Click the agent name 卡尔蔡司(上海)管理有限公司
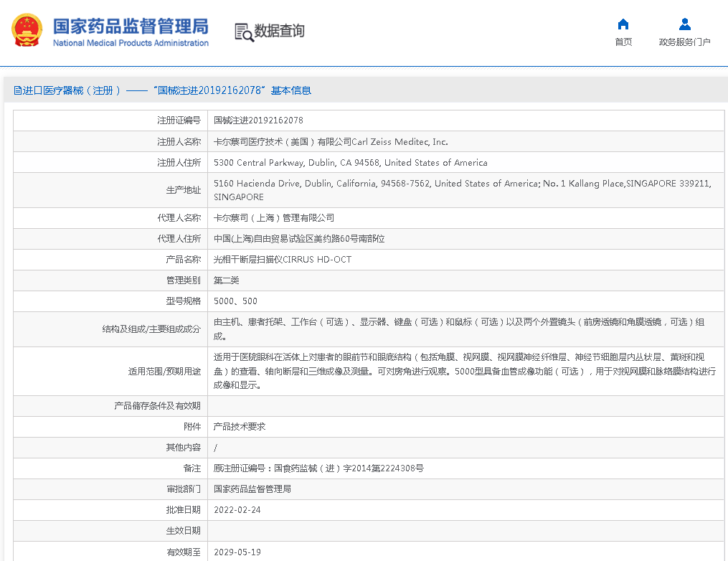Viewport: 728px width, 561px height. click(x=274, y=218)
